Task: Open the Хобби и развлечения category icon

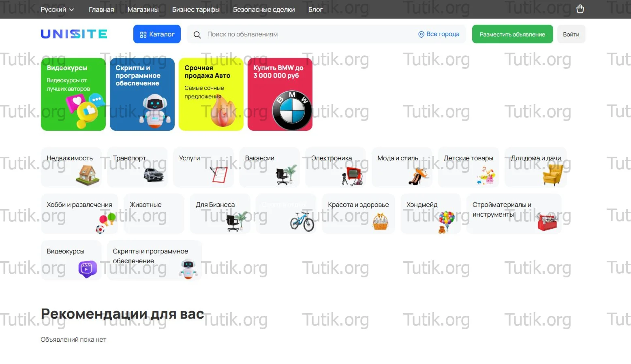Action: (105, 222)
